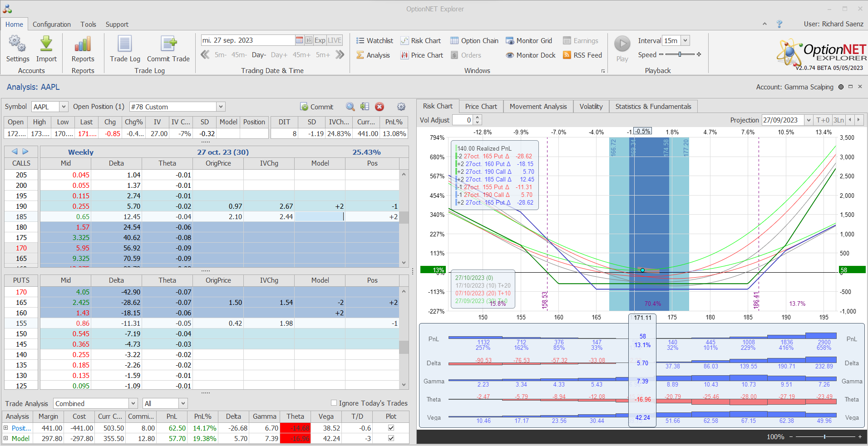The width and height of the screenshot is (868, 446).
Task: Step back with 45m- button
Action: click(x=239, y=55)
